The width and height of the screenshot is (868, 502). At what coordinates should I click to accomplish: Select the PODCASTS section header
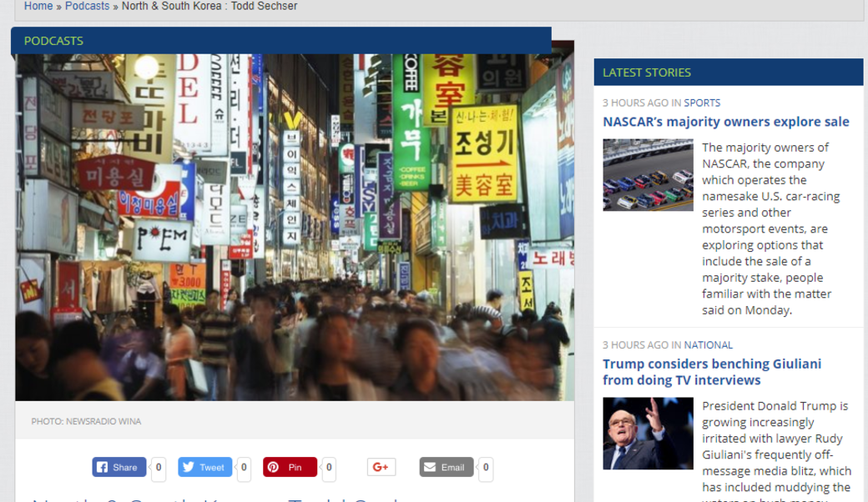[x=53, y=40]
